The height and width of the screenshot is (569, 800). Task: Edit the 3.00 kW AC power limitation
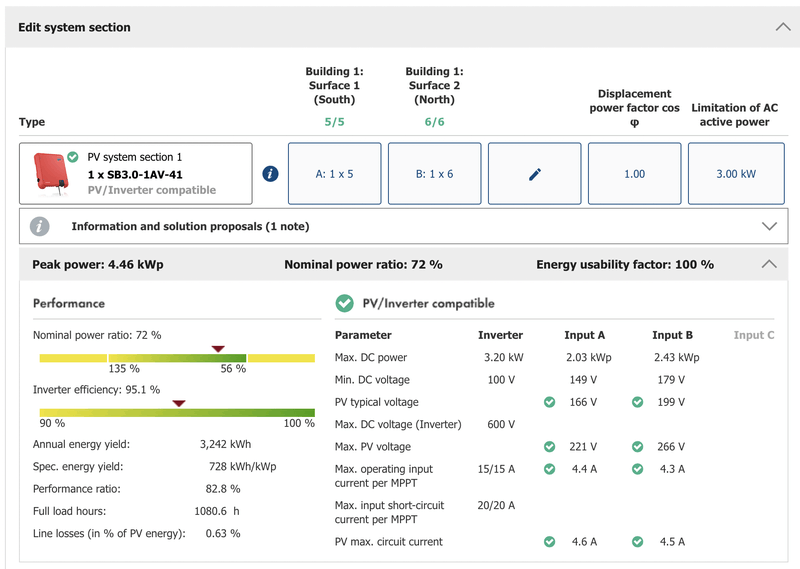tap(735, 174)
